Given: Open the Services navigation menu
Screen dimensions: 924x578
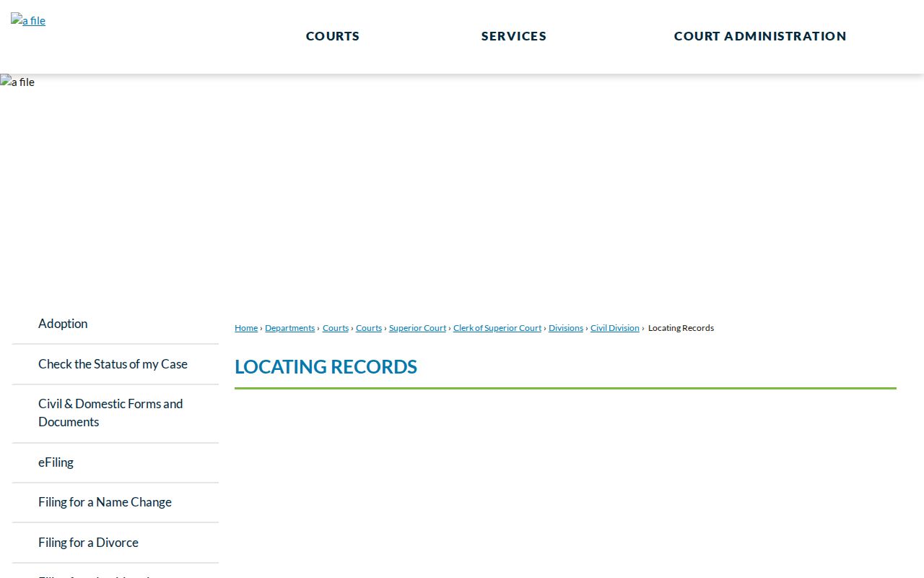Looking at the screenshot, I should [x=514, y=36].
